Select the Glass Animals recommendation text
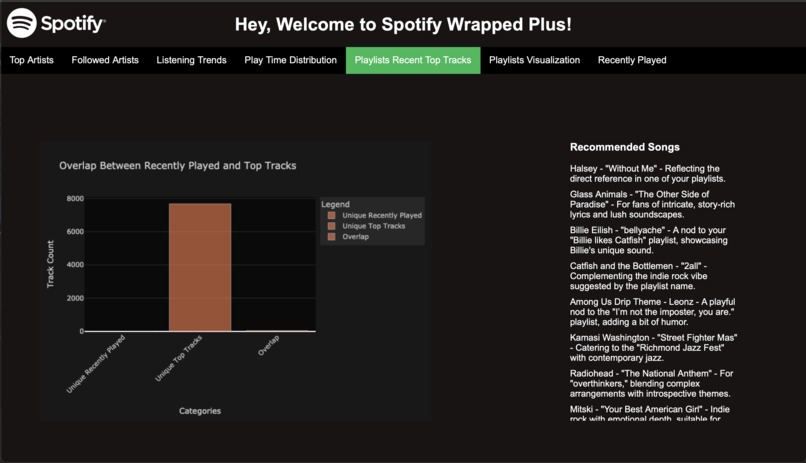The image size is (806, 463). point(652,205)
